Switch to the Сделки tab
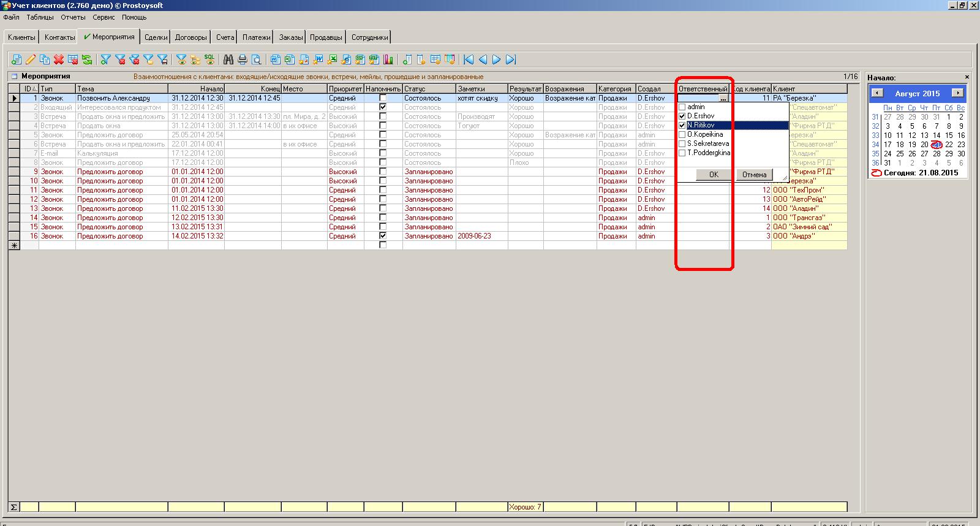The width and height of the screenshot is (980, 526). click(x=156, y=37)
